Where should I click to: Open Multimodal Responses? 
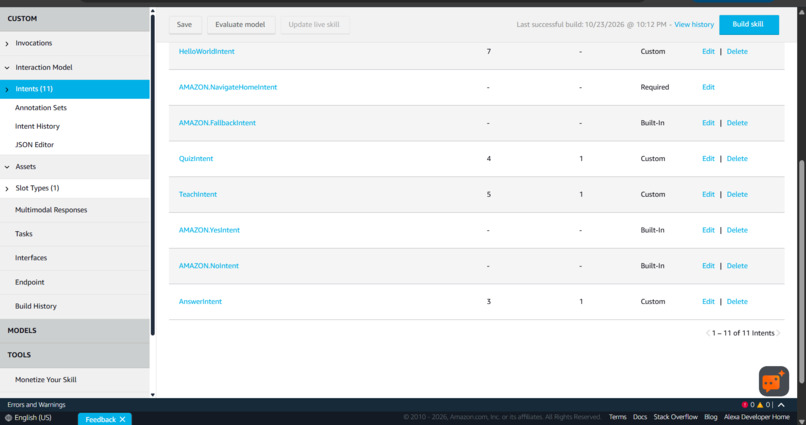tap(51, 210)
